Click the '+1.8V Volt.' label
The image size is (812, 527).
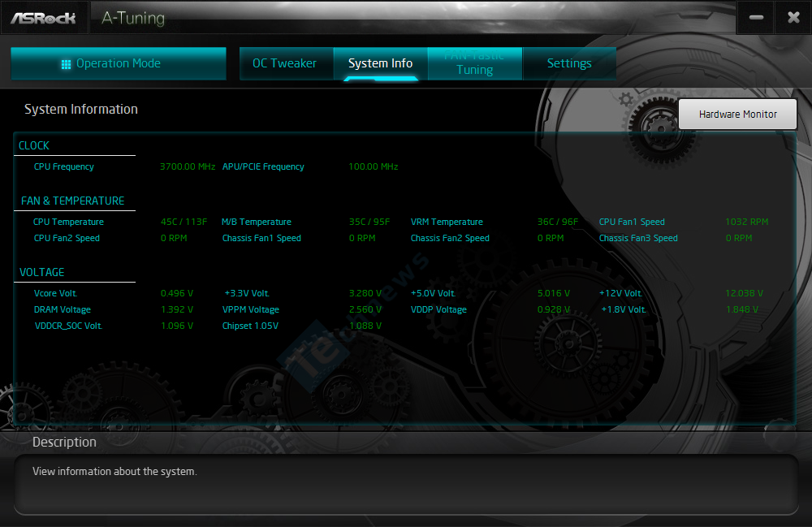tap(624, 309)
